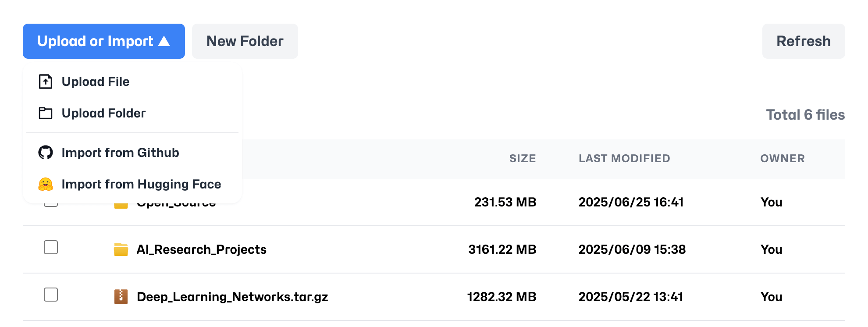The image size is (868, 327).
Task: Check the Deep_Learning_Networks.tar.gz checkbox
Action: tap(51, 295)
